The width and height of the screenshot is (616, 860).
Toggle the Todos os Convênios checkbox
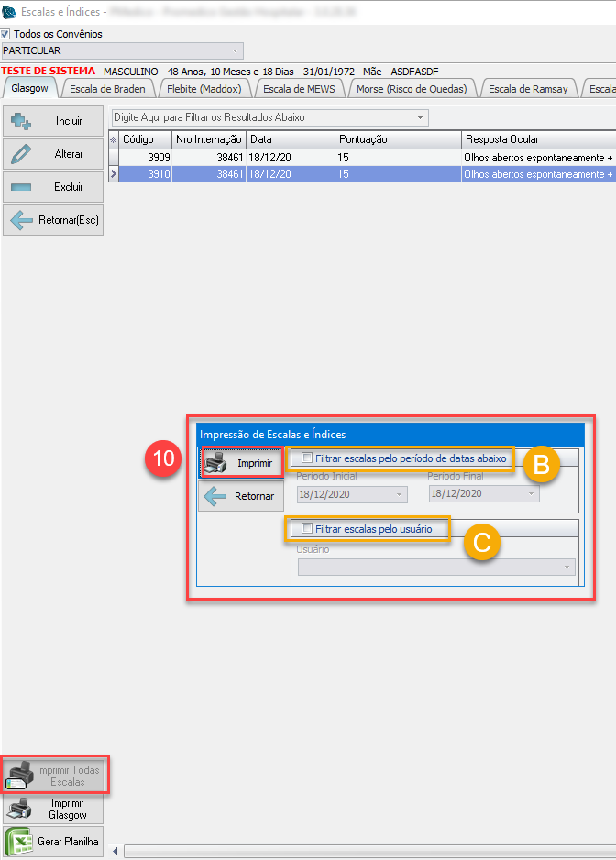pos(5,34)
